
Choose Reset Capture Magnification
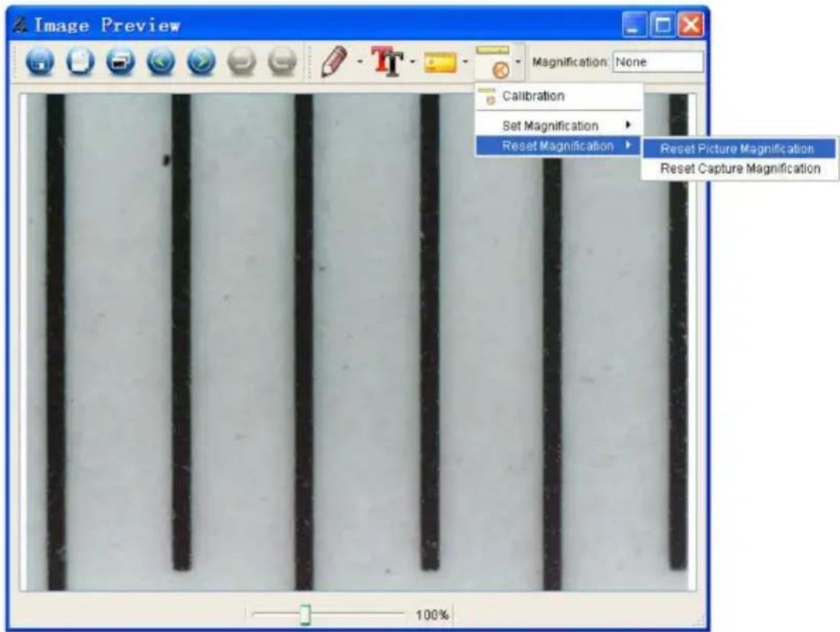(x=739, y=168)
